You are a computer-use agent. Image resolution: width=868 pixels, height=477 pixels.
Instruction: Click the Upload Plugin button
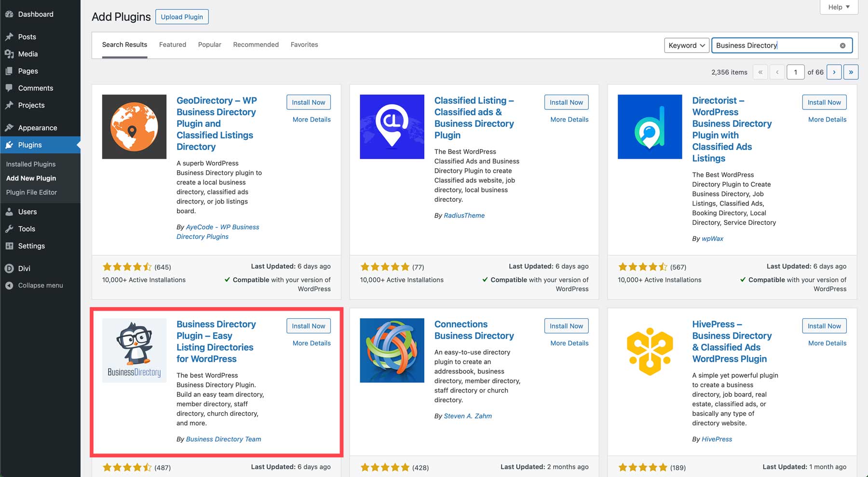click(x=182, y=16)
